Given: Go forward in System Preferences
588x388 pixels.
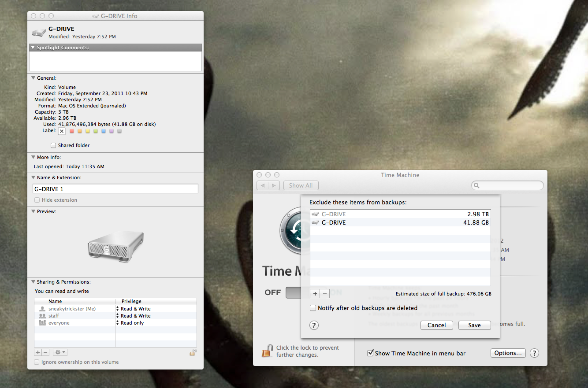Looking at the screenshot, I should (274, 185).
